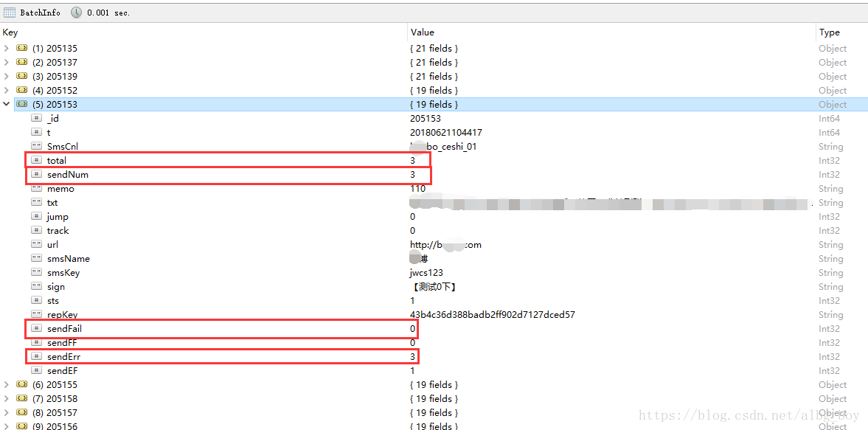Click object icon of row (2) 205137
This screenshot has width=868, height=430.
[x=22, y=62]
